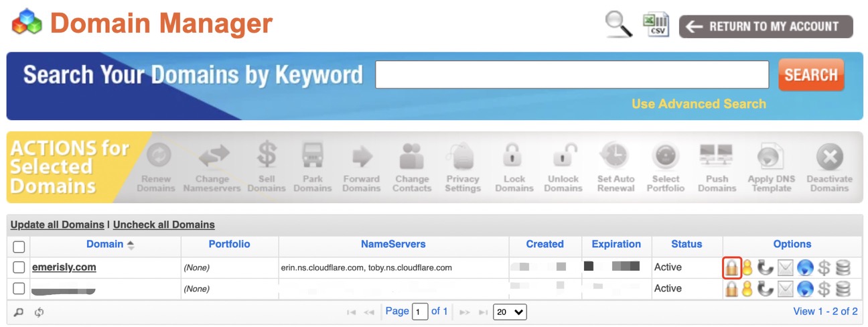This screenshot has width=868, height=327.
Task: Click the globe icon in emerisly.com row
Action: (805, 268)
